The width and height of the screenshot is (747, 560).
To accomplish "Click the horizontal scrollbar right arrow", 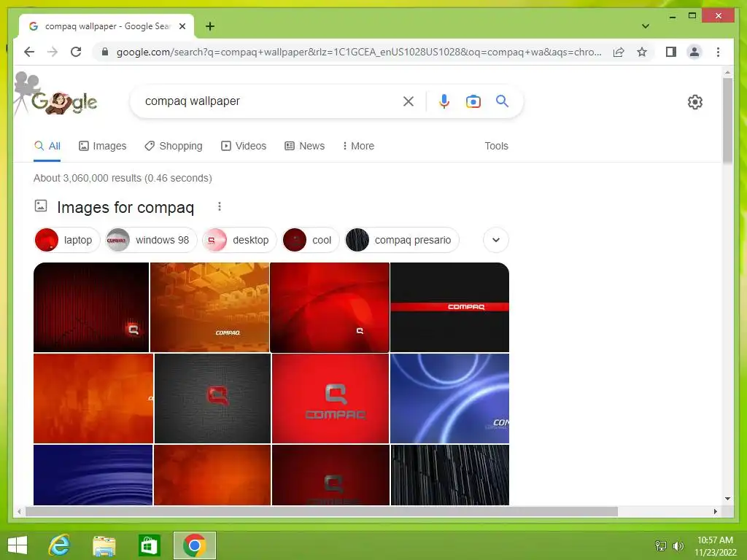I will 715,511.
